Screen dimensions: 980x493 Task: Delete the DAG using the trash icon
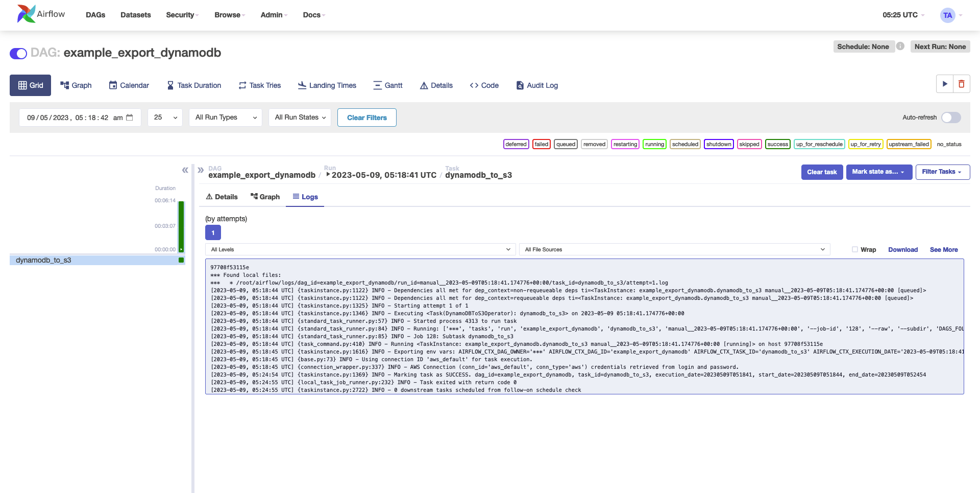(962, 84)
